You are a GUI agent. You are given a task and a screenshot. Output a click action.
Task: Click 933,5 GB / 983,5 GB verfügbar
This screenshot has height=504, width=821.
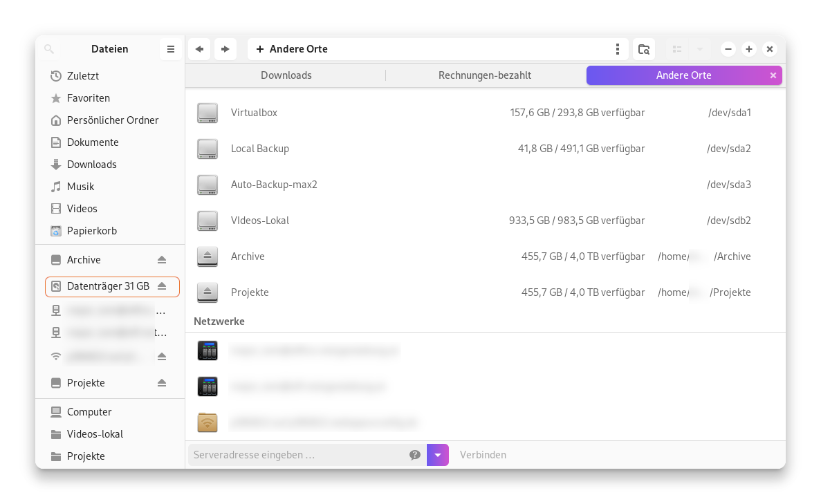576,221
